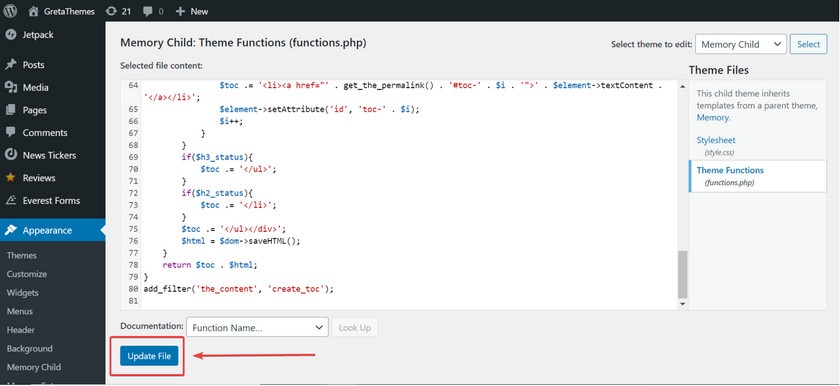Open the Select theme to edit dropdown
Image resolution: width=840 pixels, height=386 pixels.
[x=740, y=44]
